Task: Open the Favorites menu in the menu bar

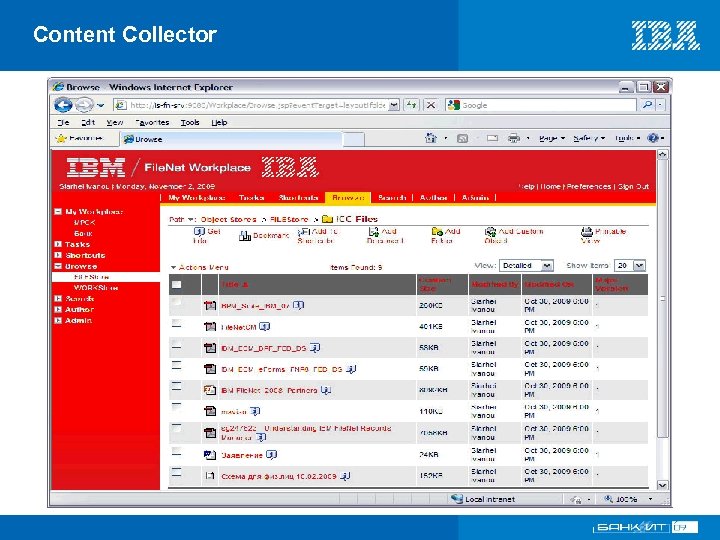Action: 152,123
